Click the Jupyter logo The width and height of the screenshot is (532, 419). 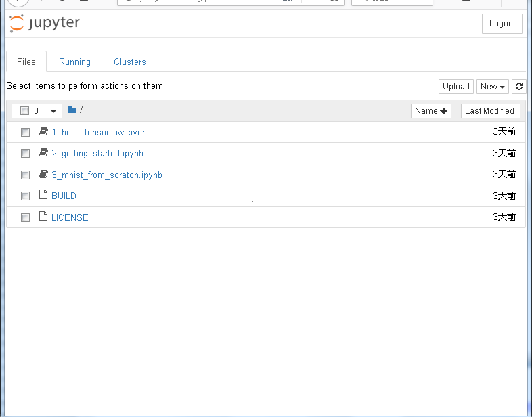(x=45, y=23)
